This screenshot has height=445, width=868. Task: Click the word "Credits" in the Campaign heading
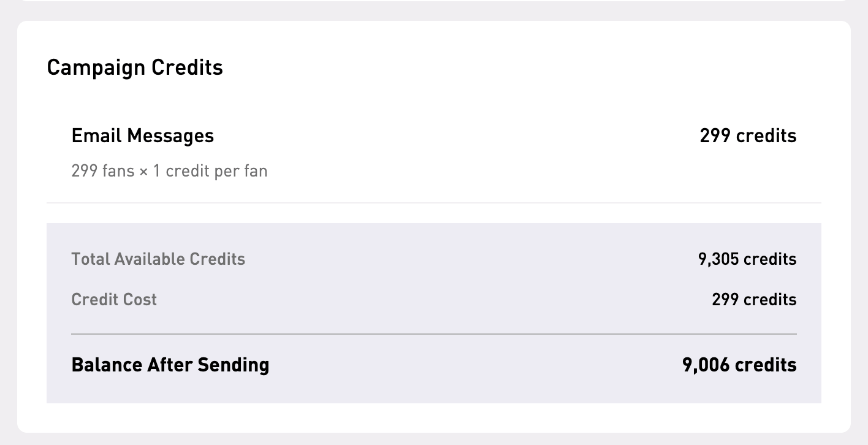point(187,67)
